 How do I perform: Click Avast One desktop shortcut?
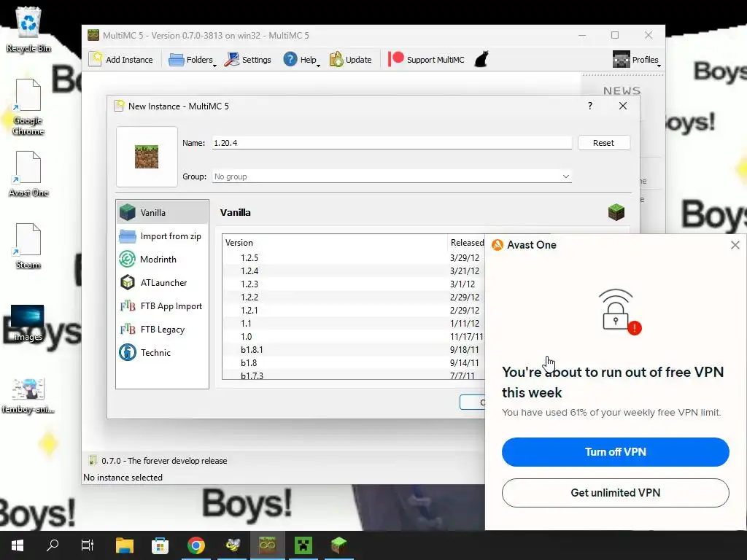[x=28, y=174]
